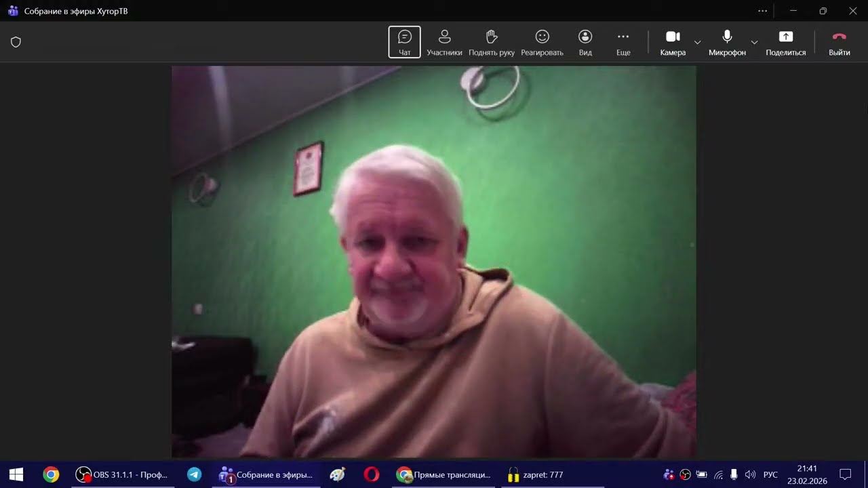This screenshot has width=868, height=488.
Task: Open Telegram from the taskbar
Action: 195,474
